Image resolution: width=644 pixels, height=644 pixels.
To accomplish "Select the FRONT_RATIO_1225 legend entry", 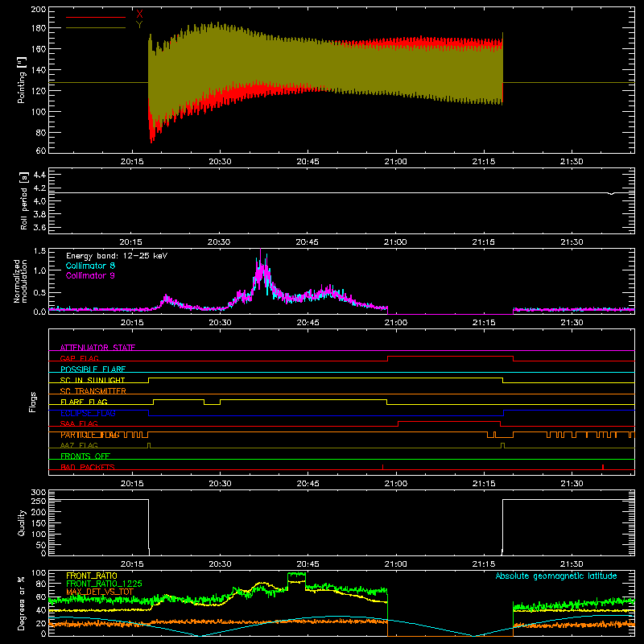I will tap(104, 584).
